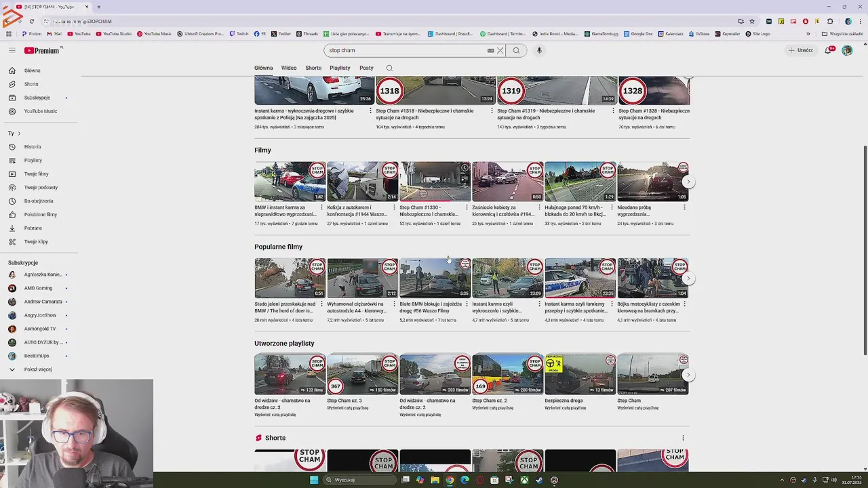Expand the 'Ty' section chevron
The image size is (868, 488).
19,134
